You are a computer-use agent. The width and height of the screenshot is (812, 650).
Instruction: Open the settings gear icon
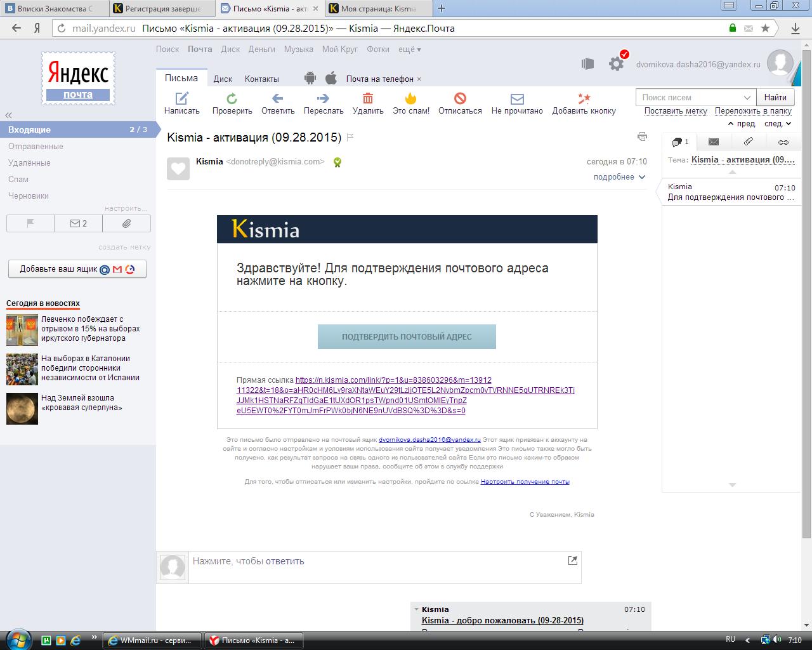point(616,63)
